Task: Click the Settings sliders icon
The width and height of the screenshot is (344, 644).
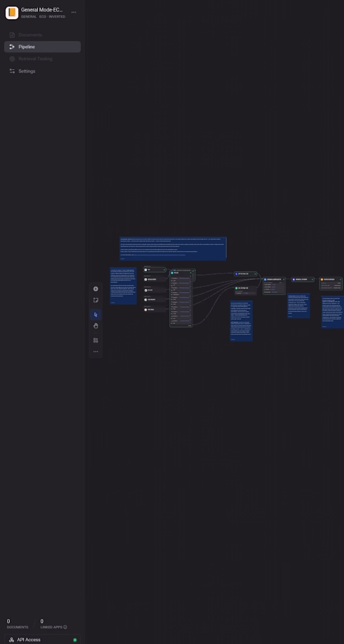Action: point(12,71)
